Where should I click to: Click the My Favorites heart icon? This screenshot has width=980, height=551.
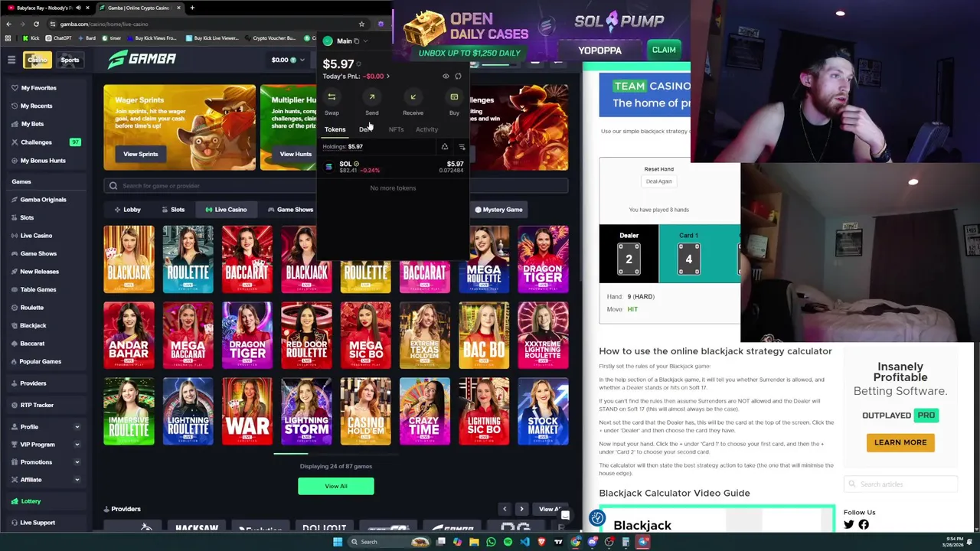tap(15, 88)
